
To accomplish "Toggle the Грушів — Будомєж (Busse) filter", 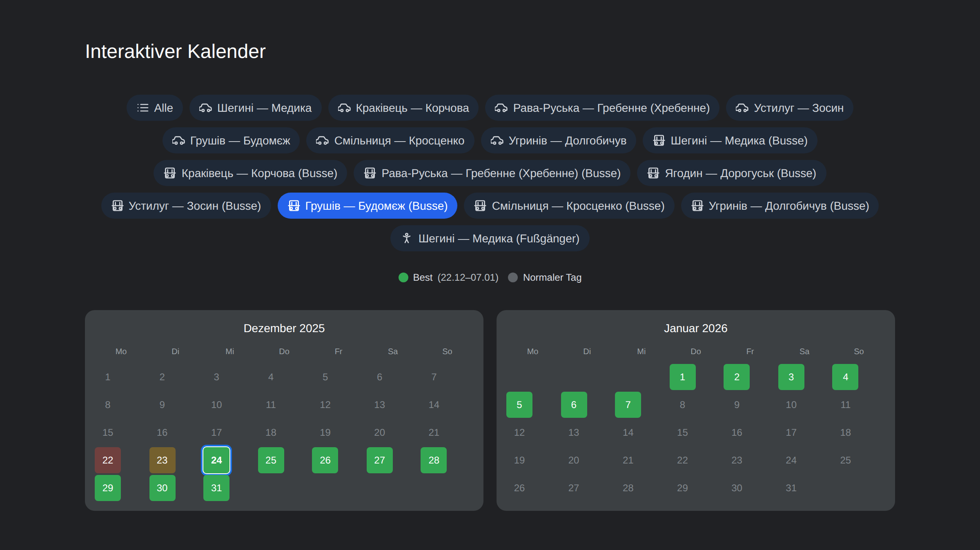I will (x=367, y=206).
